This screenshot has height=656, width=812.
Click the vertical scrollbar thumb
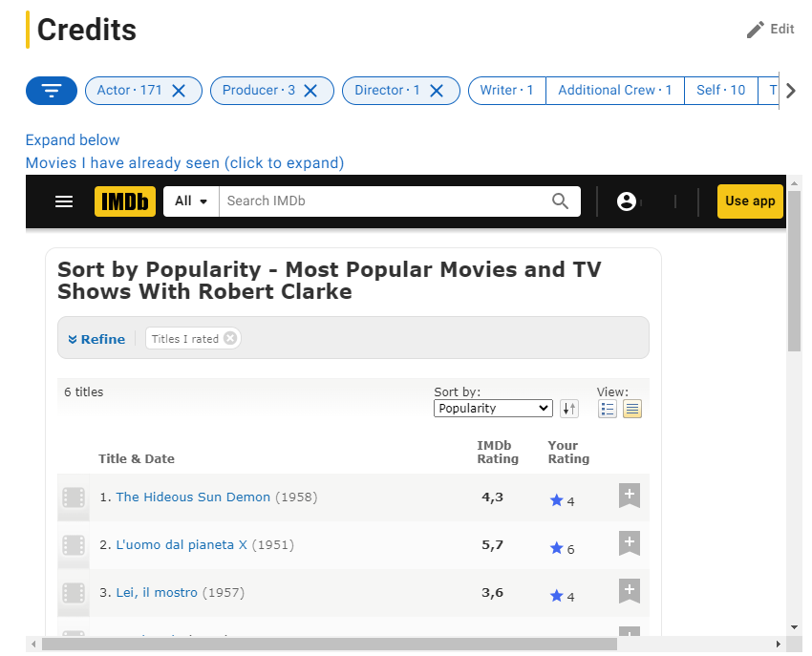coord(795,271)
